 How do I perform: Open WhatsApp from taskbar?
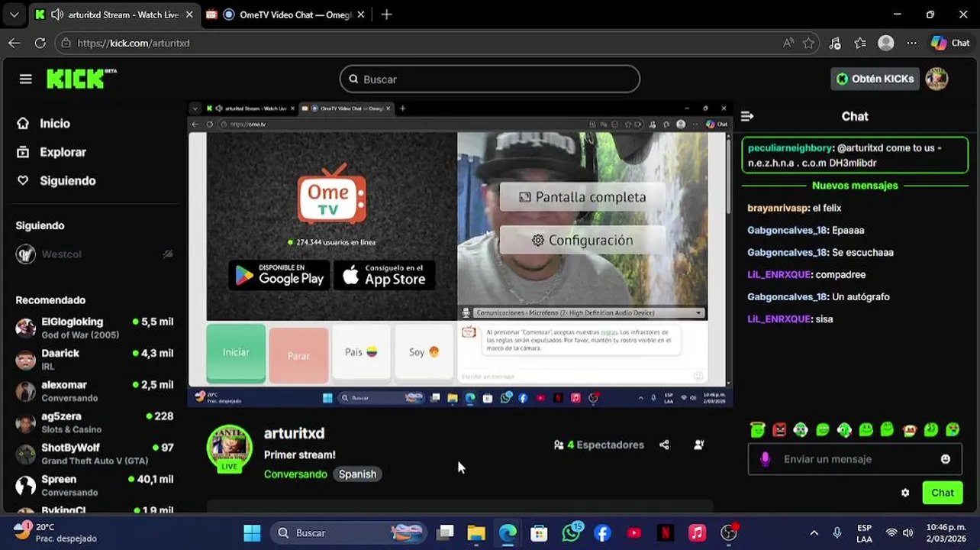571,532
